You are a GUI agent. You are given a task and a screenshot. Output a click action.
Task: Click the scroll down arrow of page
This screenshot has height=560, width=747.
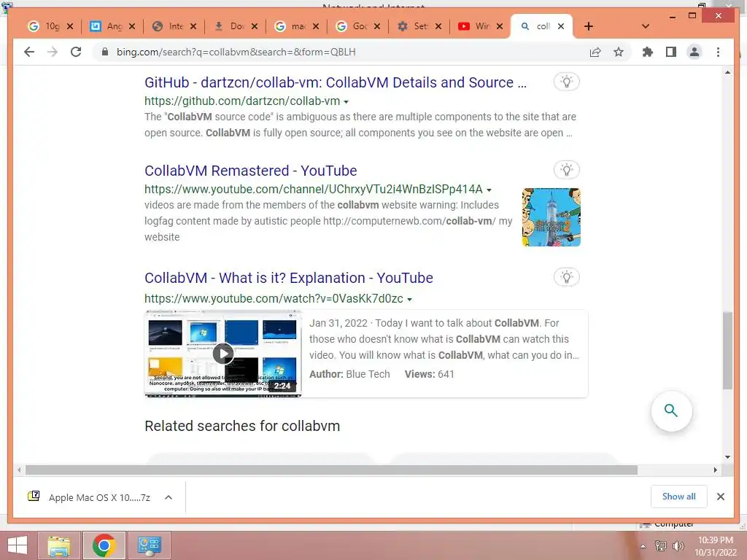(727, 457)
